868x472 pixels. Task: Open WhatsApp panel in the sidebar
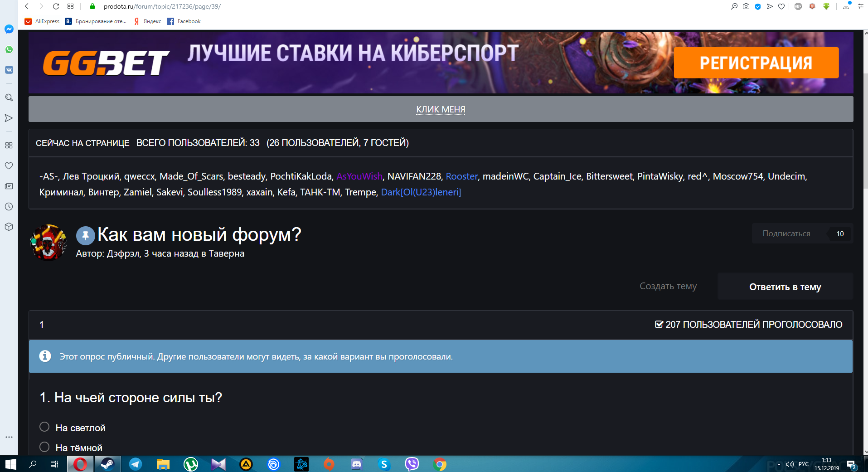point(9,50)
